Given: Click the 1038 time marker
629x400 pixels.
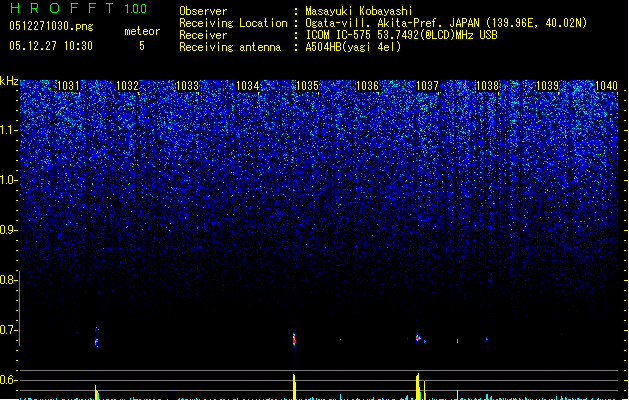Looking at the screenshot, I should [x=487, y=86].
